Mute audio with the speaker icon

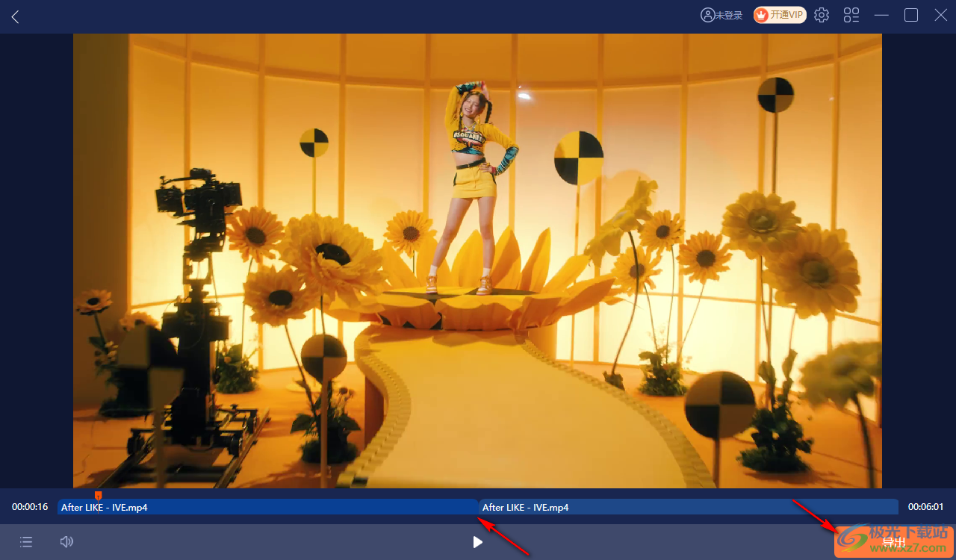[x=66, y=542]
